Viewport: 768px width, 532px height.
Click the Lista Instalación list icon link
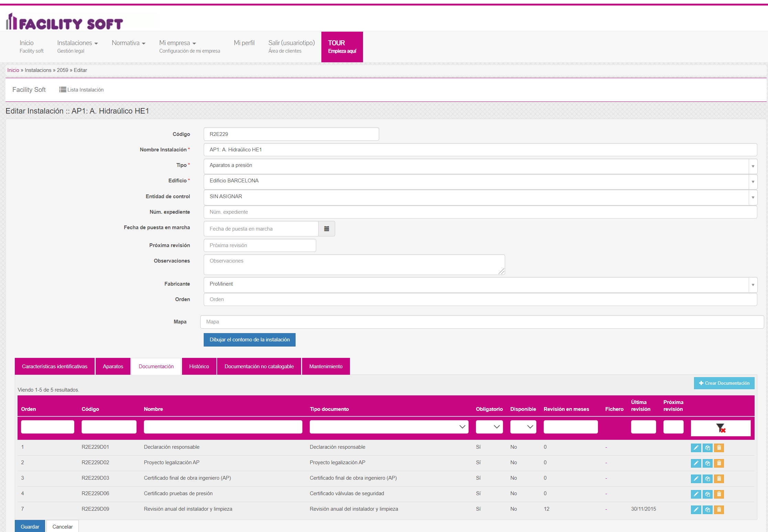tap(82, 90)
